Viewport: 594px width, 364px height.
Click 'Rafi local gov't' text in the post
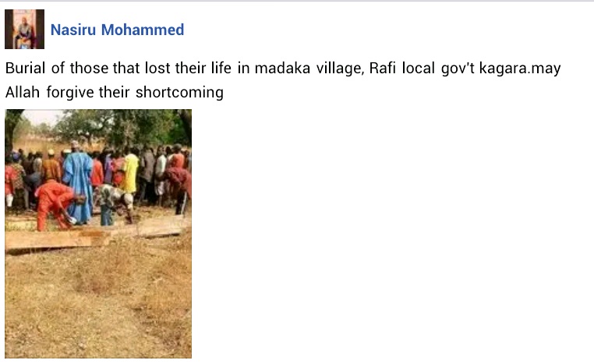(x=422, y=68)
